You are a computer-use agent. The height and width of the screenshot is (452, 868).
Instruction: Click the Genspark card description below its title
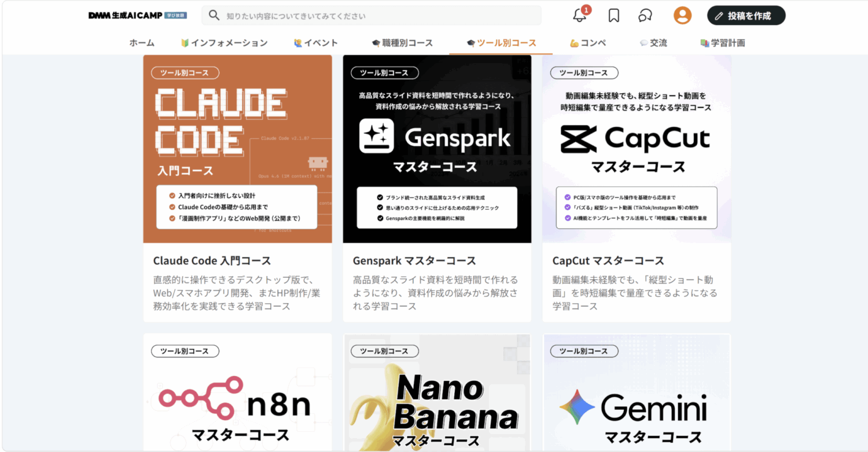click(436, 293)
